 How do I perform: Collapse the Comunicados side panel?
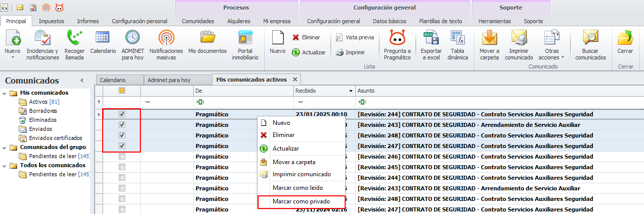[x=82, y=81]
